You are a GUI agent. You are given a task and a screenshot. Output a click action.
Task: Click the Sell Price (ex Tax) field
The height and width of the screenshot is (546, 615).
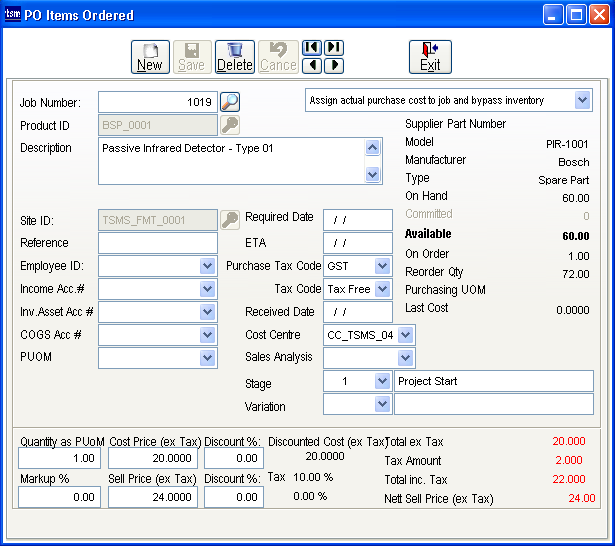pyautogui.click(x=152, y=497)
